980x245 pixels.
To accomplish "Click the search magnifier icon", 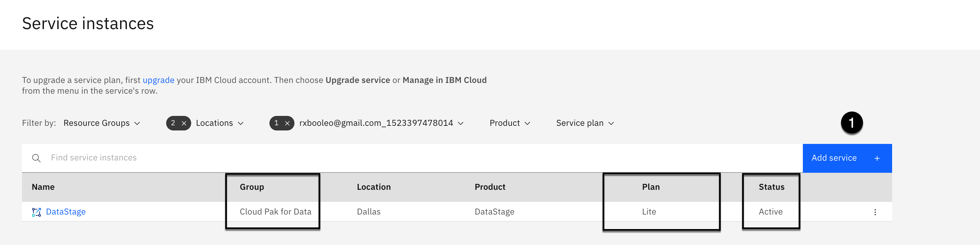I will [x=37, y=158].
